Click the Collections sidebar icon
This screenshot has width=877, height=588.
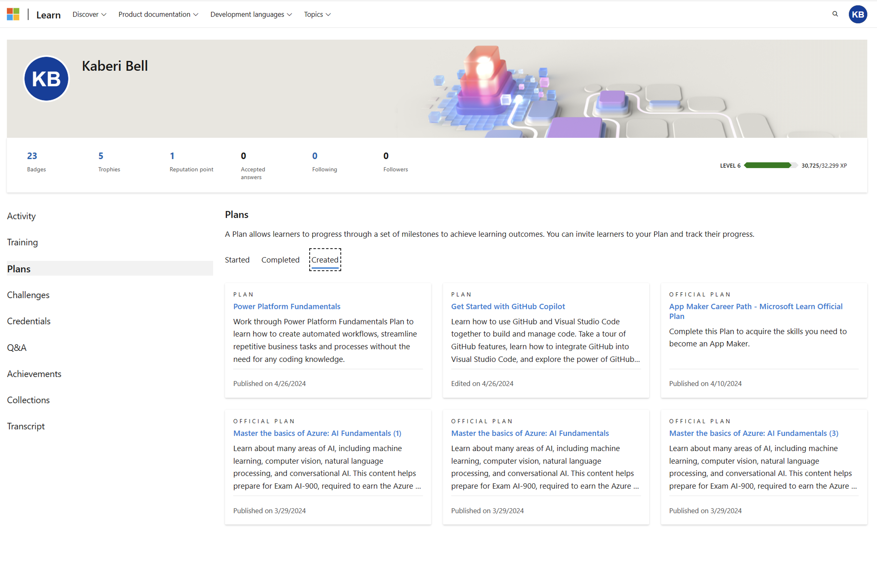click(x=28, y=399)
